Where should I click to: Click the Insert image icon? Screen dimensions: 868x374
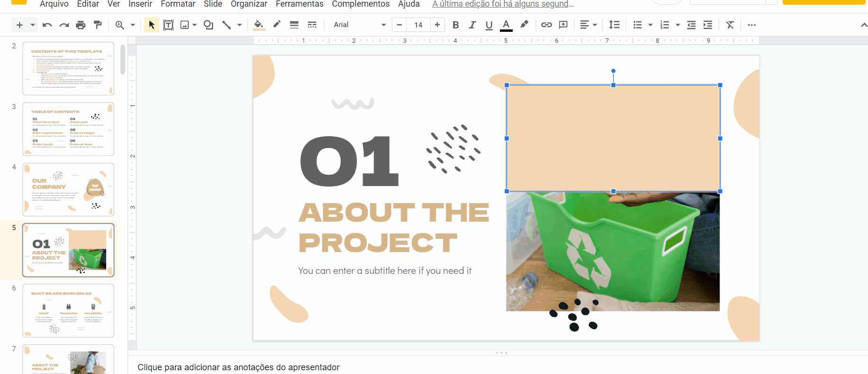click(x=185, y=25)
